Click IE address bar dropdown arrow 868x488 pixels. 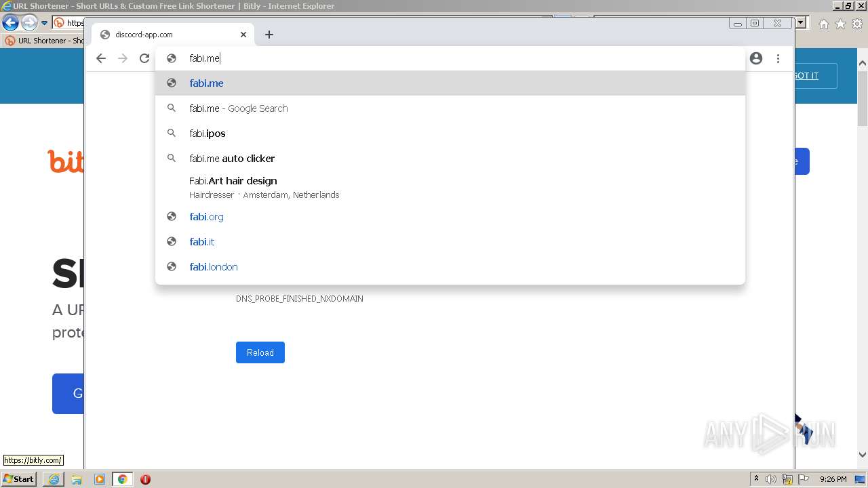[801, 23]
